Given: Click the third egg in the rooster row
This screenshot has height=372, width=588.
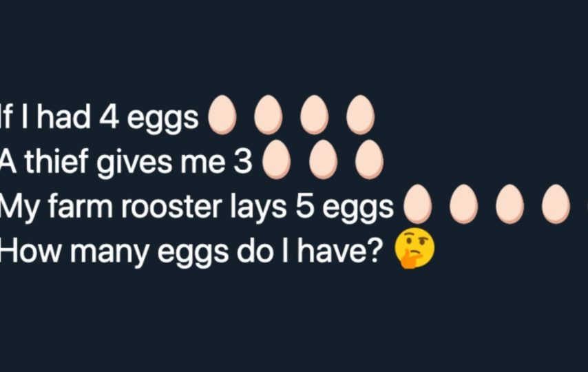Looking at the screenshot, I should pyautogui.click(x=510, y=204).
